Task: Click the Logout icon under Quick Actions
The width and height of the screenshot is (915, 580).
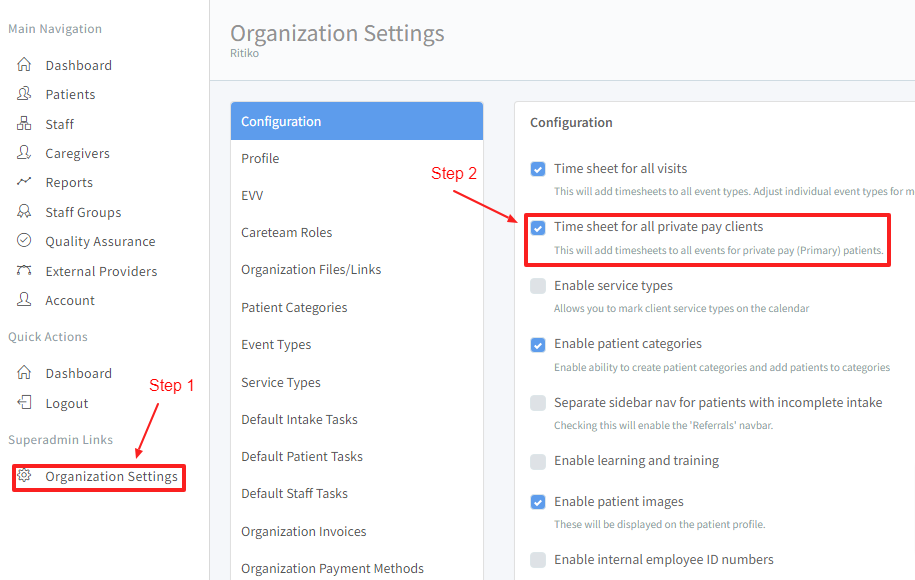Action: pos(24,403)
